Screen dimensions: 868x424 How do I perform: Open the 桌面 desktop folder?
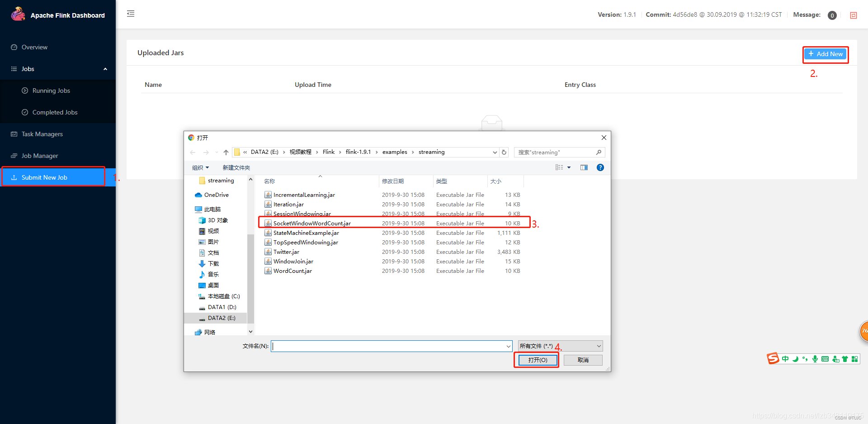coord(208,286)
